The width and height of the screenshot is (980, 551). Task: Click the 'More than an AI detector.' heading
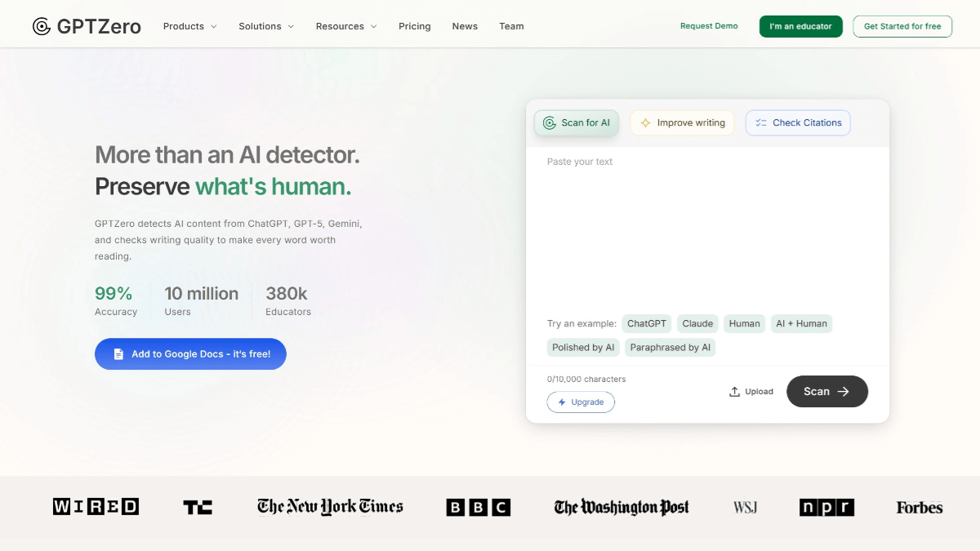tap(227, 154)
